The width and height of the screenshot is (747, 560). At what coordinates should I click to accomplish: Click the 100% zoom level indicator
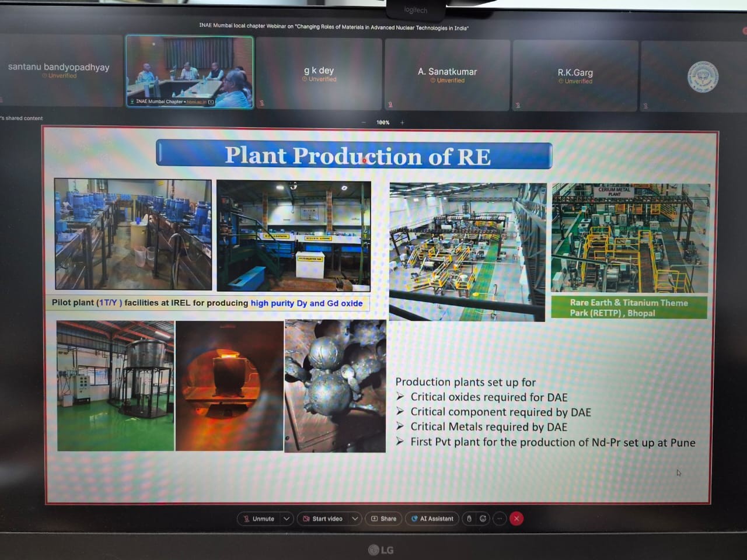tap(383, 123)
